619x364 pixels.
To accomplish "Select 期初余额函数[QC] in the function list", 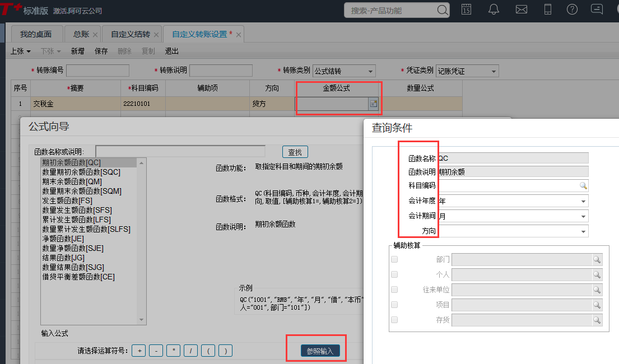I will pyautogui.click(x=72, y=162).
